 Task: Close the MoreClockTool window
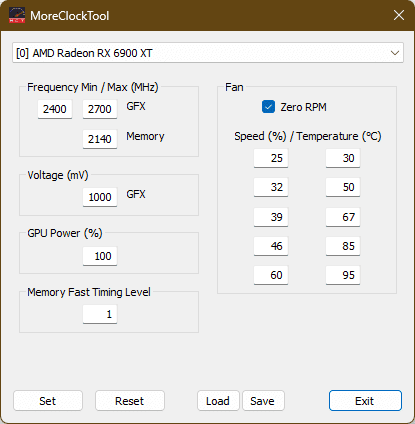click(x=399, y=15)
